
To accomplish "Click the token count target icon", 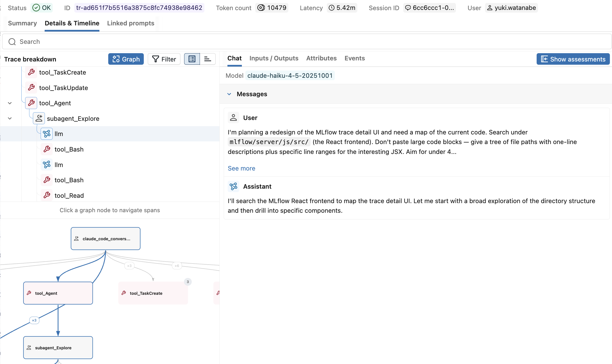I will coord(261,8).
